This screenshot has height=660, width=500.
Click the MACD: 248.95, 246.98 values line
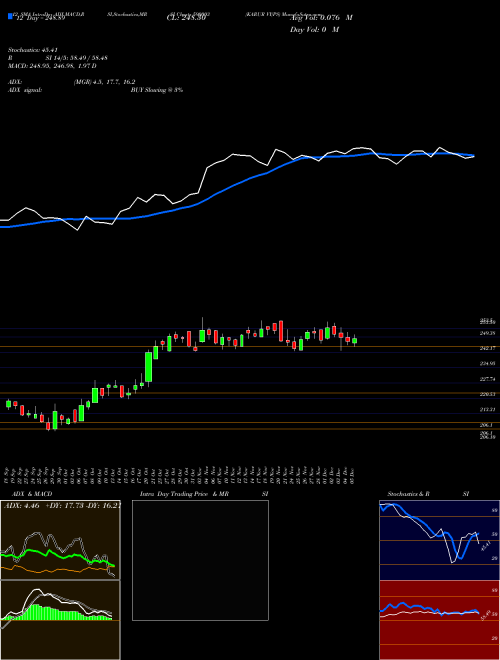pyautogui.click(x=52, y=66)
